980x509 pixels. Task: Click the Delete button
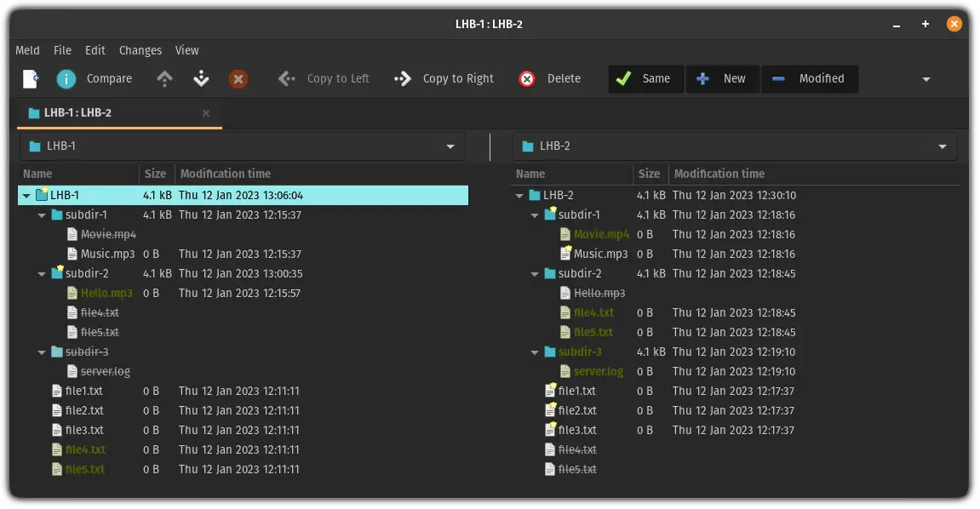[551, 78]
